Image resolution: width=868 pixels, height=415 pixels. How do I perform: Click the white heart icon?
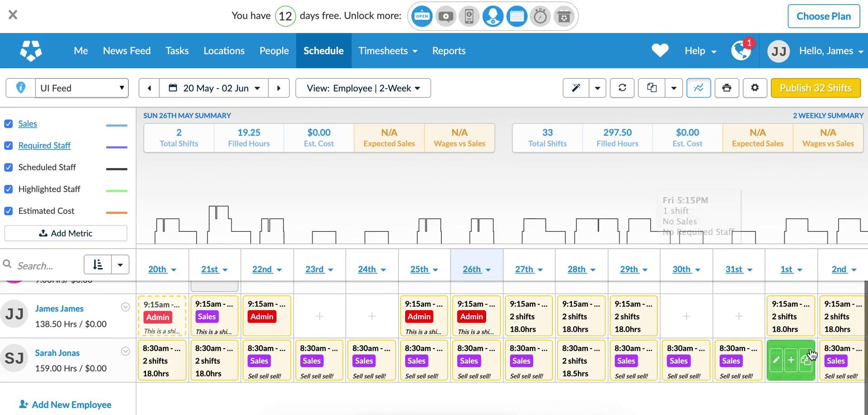pos(660,51)
